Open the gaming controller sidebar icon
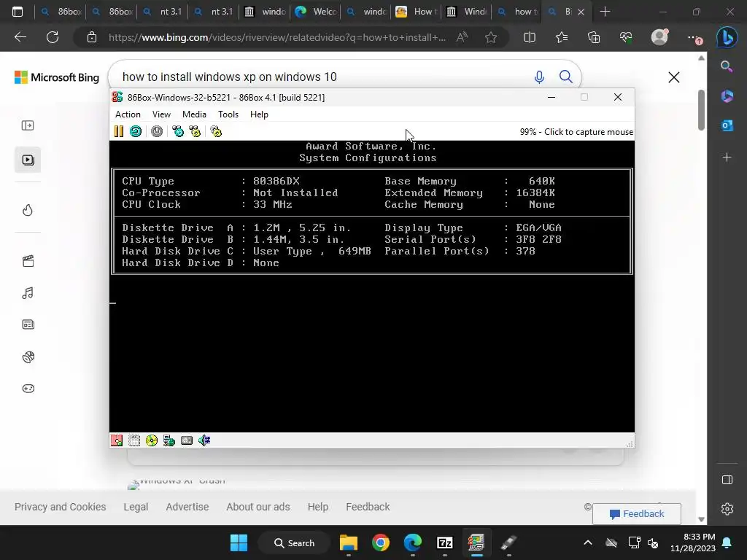747x560 pixels. click(28, 389)
